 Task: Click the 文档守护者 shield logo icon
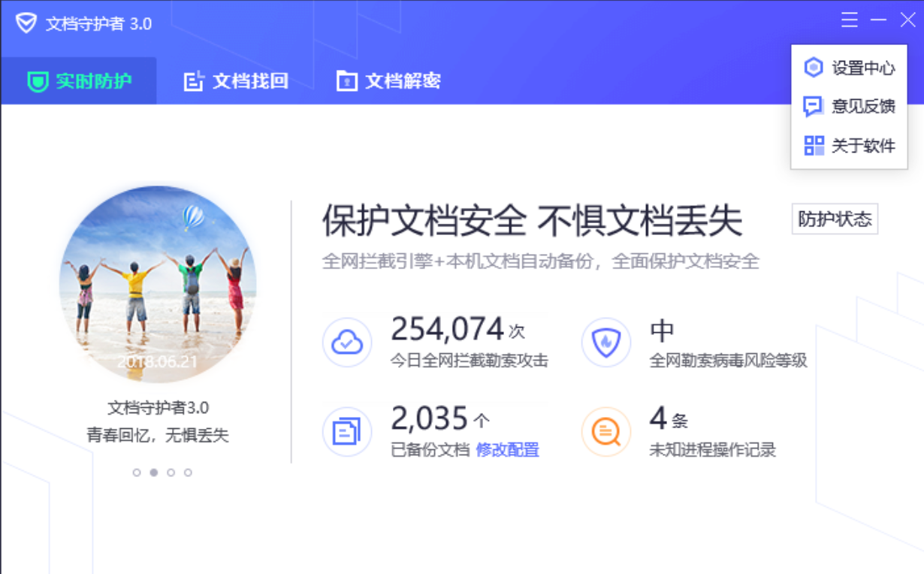(26, 23)
